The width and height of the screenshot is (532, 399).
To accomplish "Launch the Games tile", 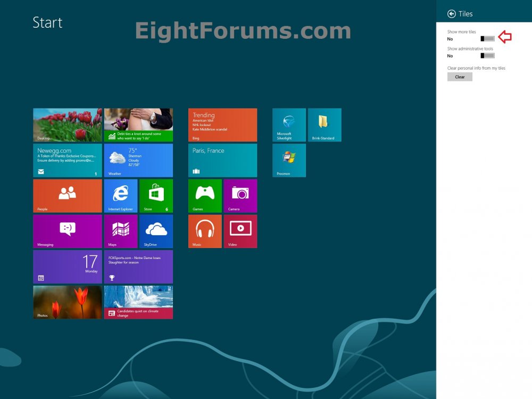I will tap(205, 196).
